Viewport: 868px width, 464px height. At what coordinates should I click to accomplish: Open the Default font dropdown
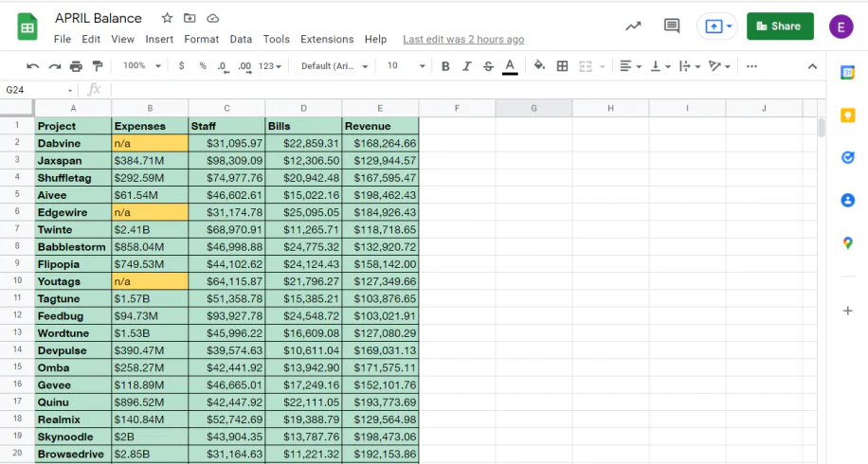(x=335, y=65)
